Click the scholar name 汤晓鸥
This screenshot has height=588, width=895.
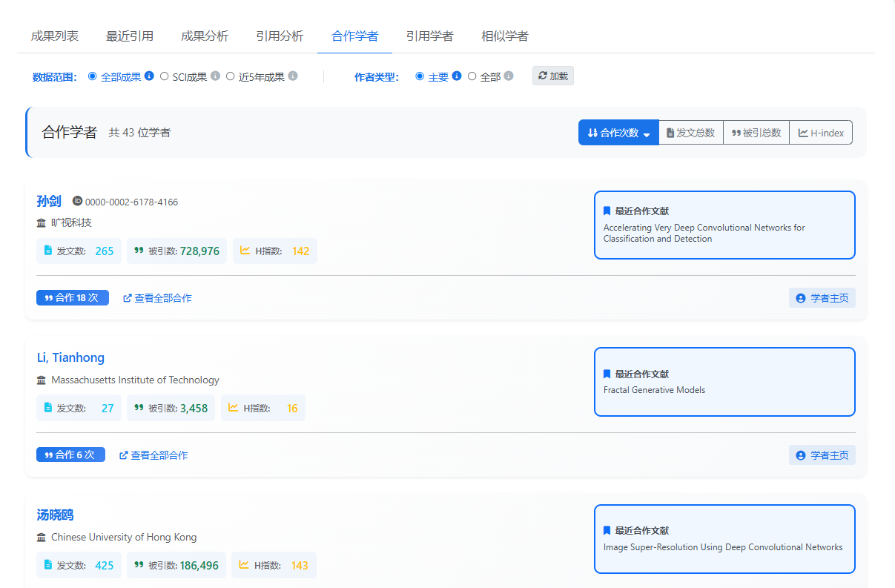click(54, 515)
